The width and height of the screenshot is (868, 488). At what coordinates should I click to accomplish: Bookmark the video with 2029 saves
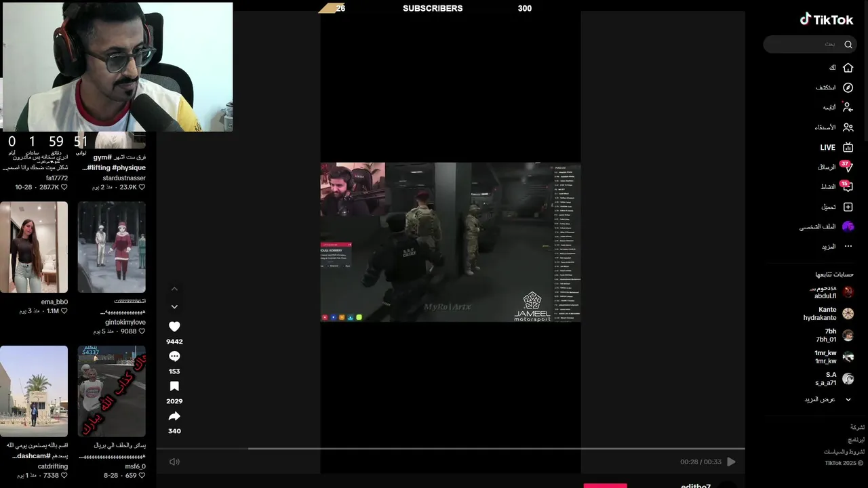point(174,386)
